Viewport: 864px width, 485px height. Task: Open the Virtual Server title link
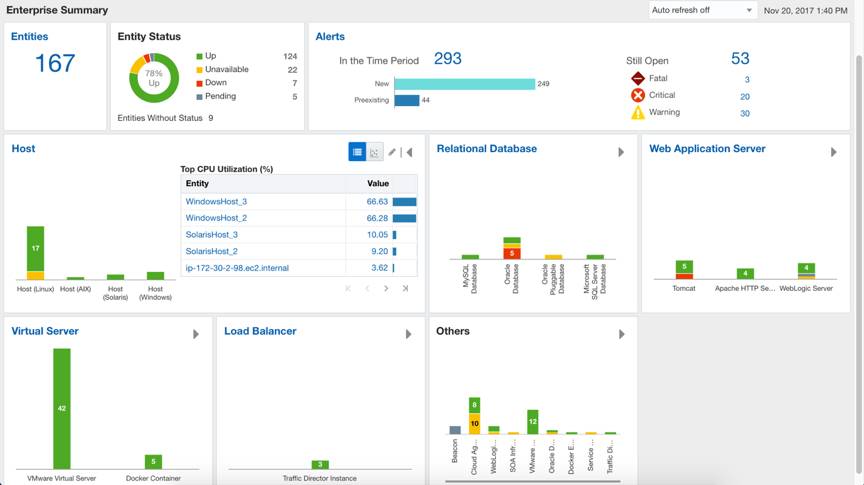45,331
